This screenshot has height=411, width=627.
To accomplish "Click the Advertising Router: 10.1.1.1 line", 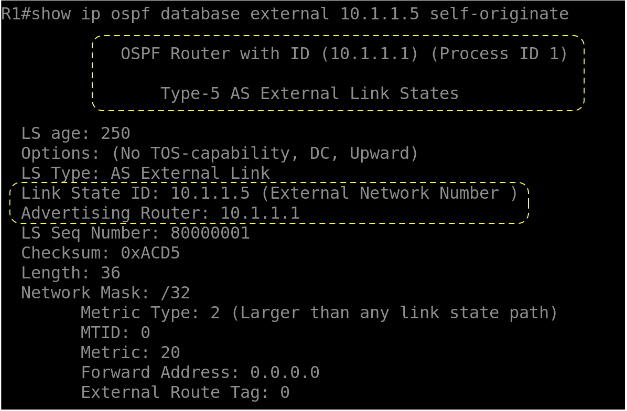I will click(x=160, y=213).
